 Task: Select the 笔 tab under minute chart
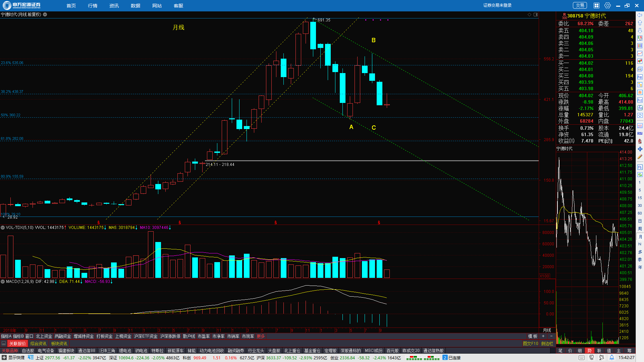click(x=560, y=351)
